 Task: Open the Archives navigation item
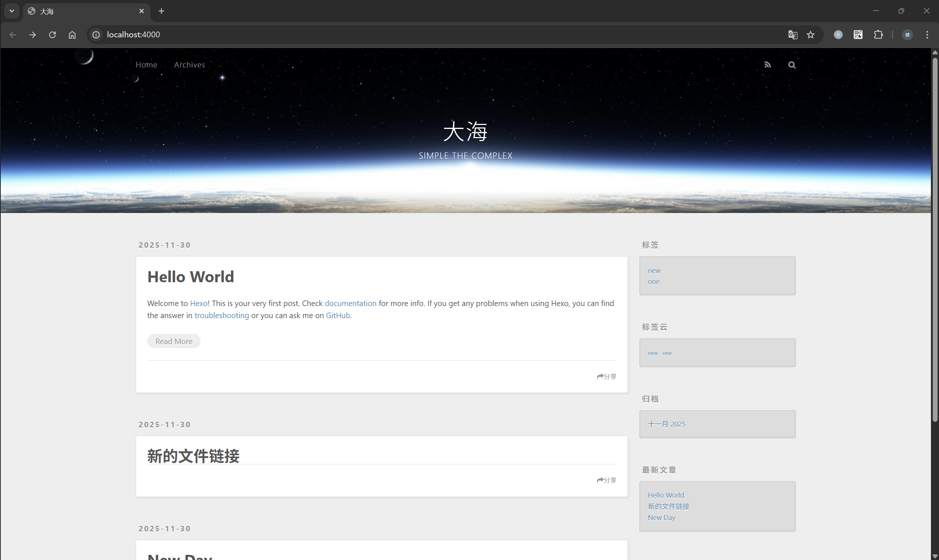(x=189, y=65)
